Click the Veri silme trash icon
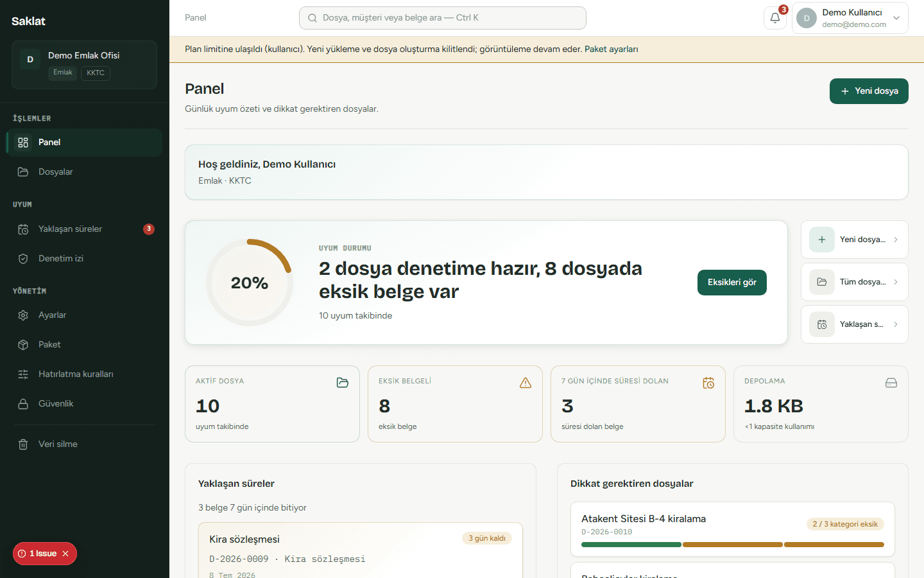Viewport: 924px width, 578px height. (x=23, y=444)
